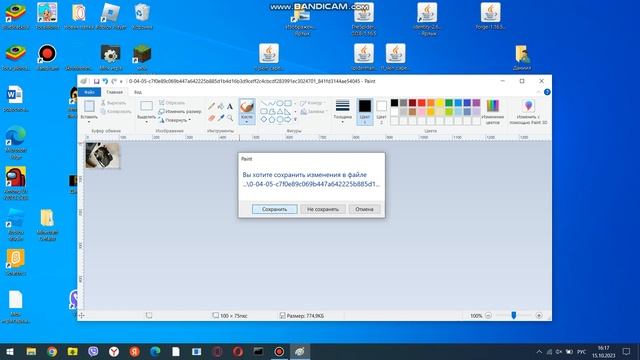Open the Повернуть rotate dropdown
Screen dimensions: 640x360
point(175,120)
